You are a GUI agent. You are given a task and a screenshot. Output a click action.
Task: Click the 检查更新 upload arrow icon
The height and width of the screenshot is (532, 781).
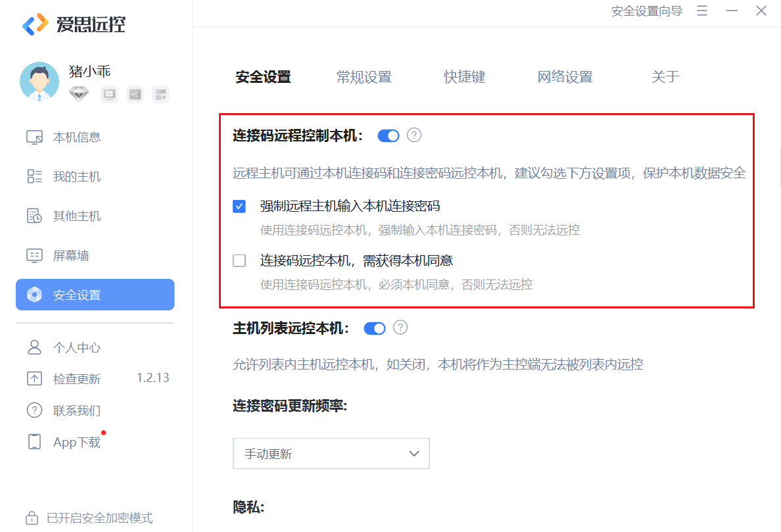[34, 379]
